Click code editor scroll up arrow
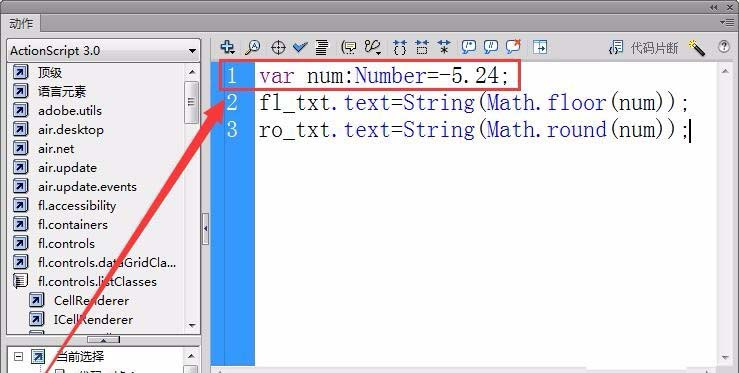The height and width of the screenshot is (373, 739). point(725,71)
